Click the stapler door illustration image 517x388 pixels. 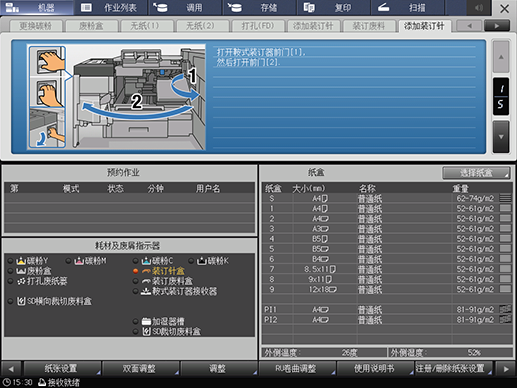point(116,97)
